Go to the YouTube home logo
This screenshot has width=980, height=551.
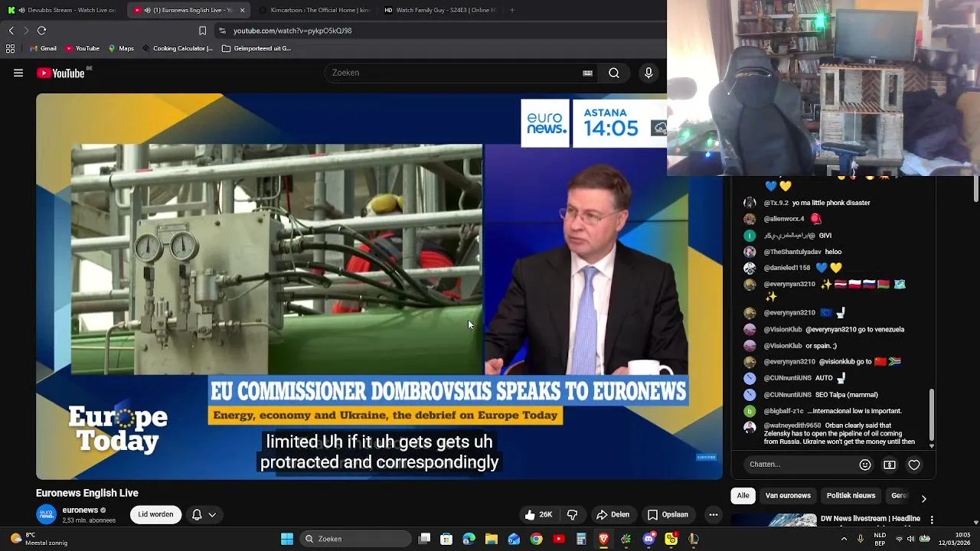tap(60, 73)
